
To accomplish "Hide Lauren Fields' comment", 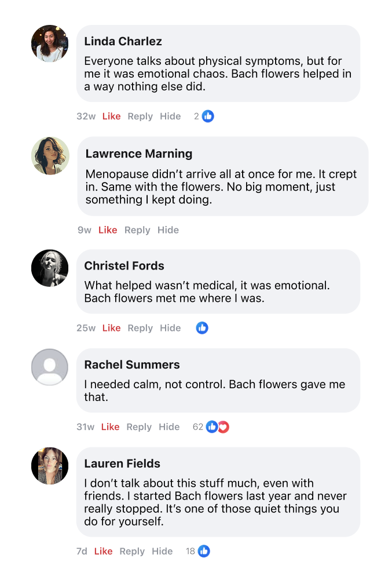I will [x=162, y=551].
